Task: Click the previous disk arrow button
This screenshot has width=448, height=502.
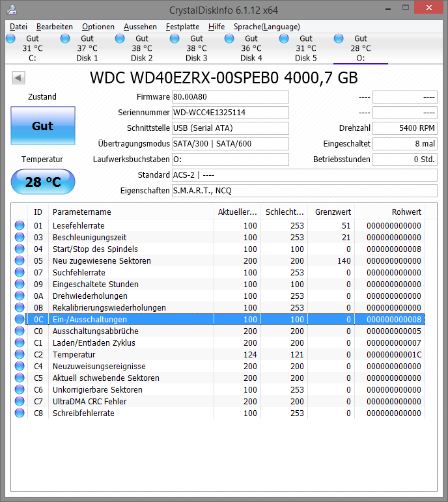Action: [x=18, y=77]
